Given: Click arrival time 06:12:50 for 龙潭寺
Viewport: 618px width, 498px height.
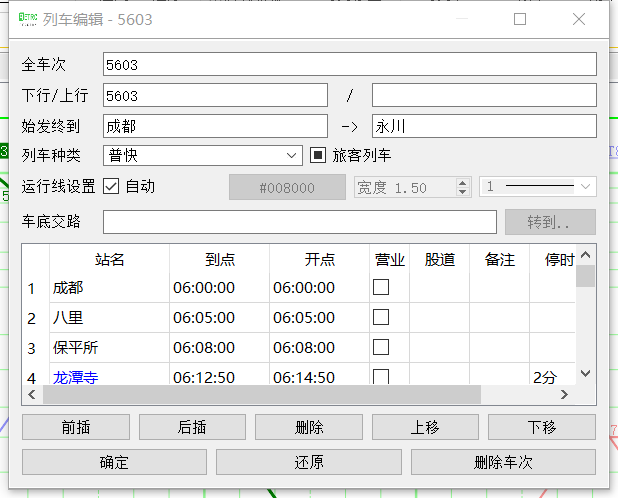Looking at the screenshot, I should click(x=220, y=374).
